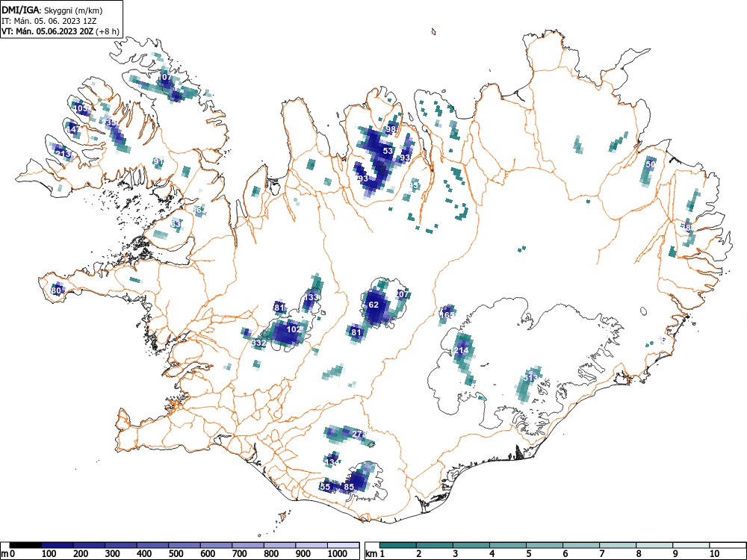The width and height of the screenshot is (747, 560).
Task: Click the "91" visibility label
Action: [x=158, y=161]
